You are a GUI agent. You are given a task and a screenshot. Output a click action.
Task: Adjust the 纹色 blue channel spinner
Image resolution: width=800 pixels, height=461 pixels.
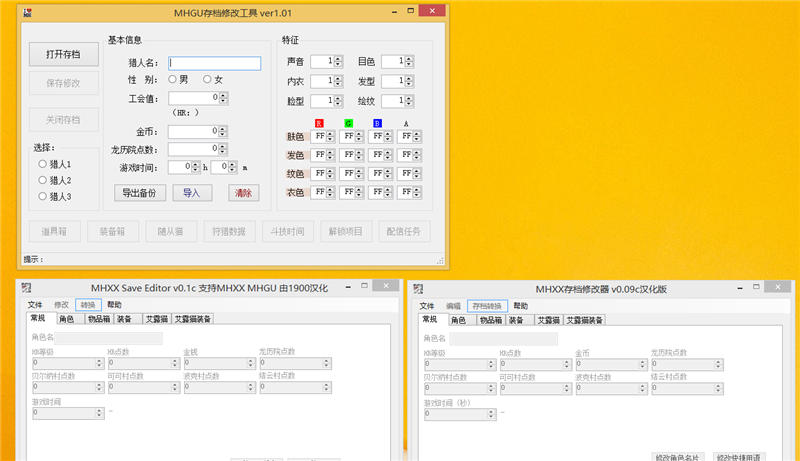point(388,173)
